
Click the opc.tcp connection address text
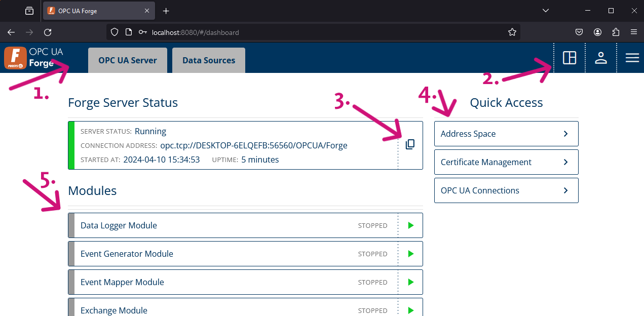pyautogui.click(x=254, y=145)
